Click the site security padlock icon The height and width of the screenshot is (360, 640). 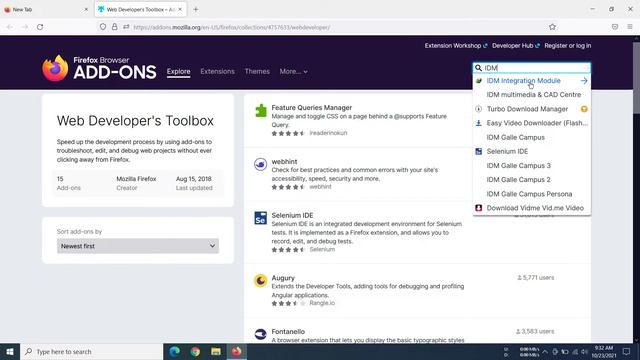[x=115, y=27]
